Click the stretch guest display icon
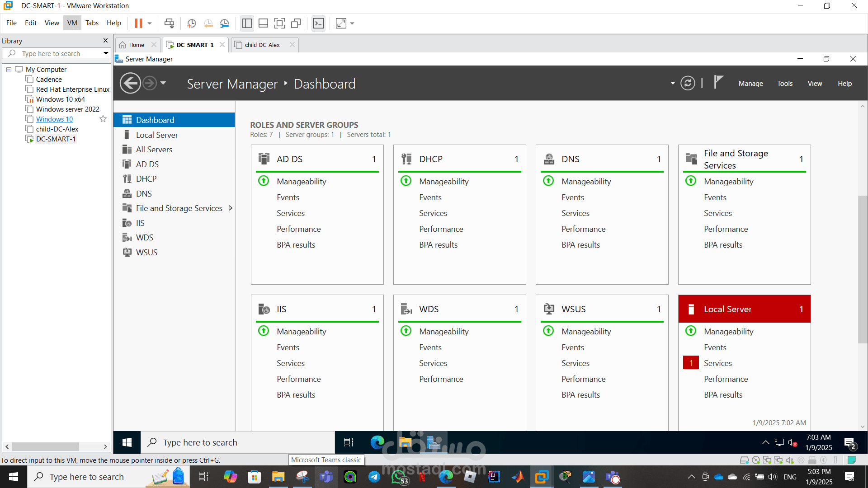The image size is (868, 488). click(341, 23)
